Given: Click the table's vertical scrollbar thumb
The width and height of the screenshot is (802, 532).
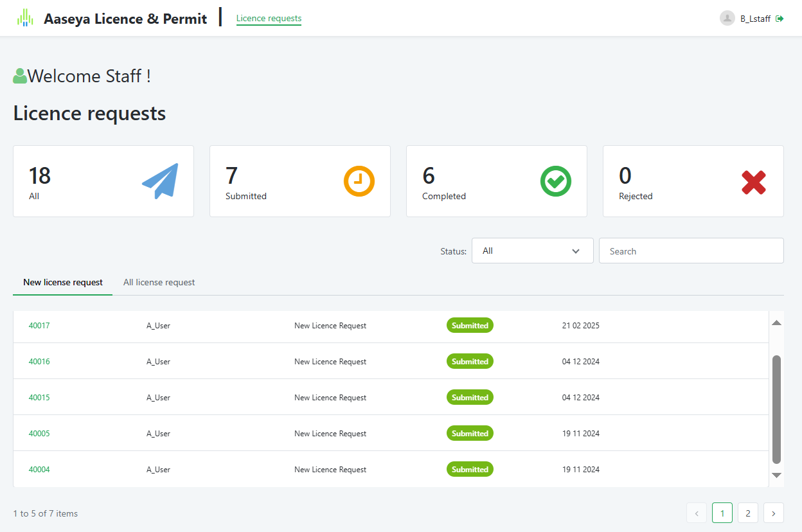Looking at the screenshot, I should tap(776, 409).
